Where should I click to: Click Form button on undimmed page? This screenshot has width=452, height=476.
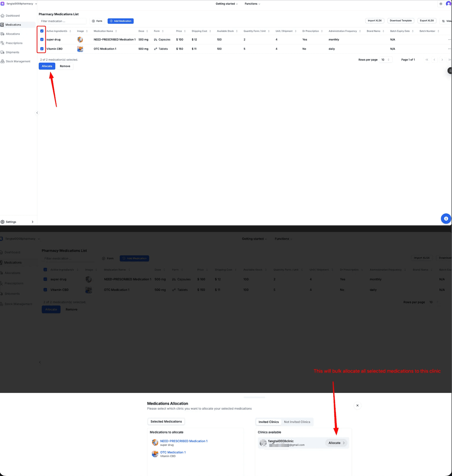[97, 21]
